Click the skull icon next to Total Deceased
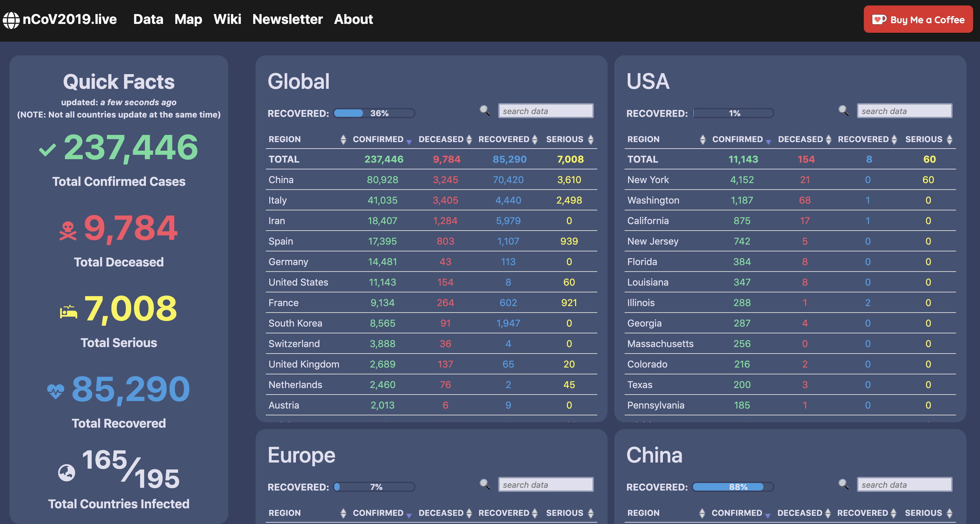The width and height of the screenshot is (980, 524). coord(68,231)
